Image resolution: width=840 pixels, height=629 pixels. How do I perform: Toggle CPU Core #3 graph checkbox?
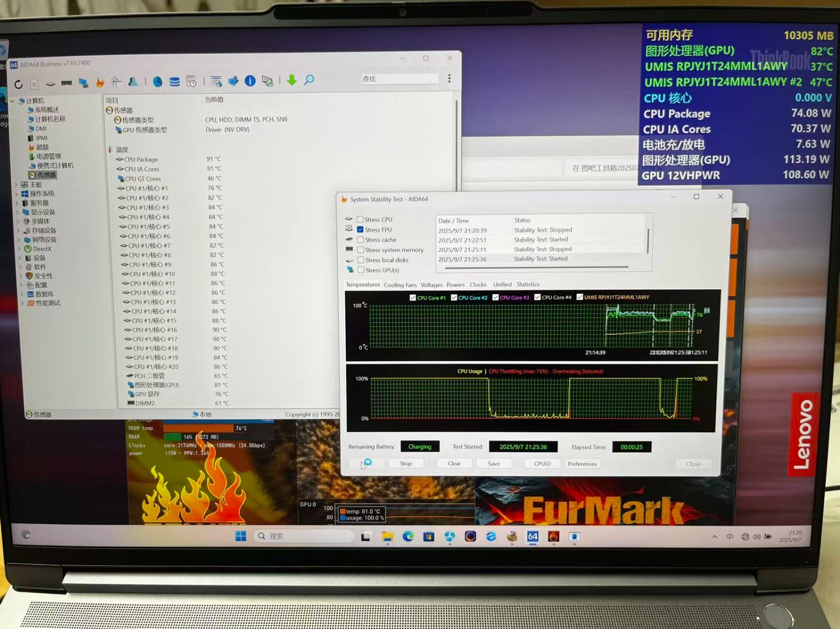pyautogui.click(x=496, y=297)
